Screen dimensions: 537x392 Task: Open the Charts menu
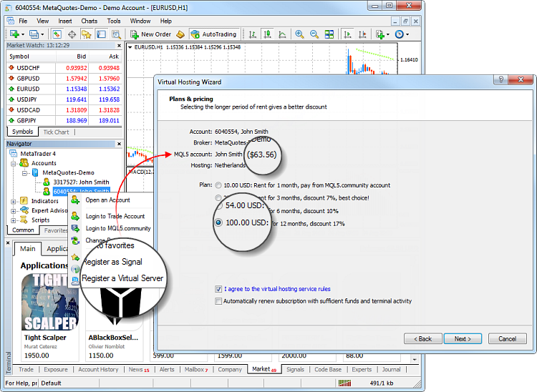(89, 21)
